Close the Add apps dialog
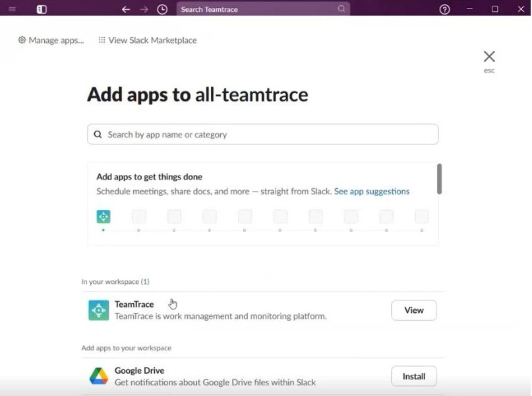 point(489,56)
